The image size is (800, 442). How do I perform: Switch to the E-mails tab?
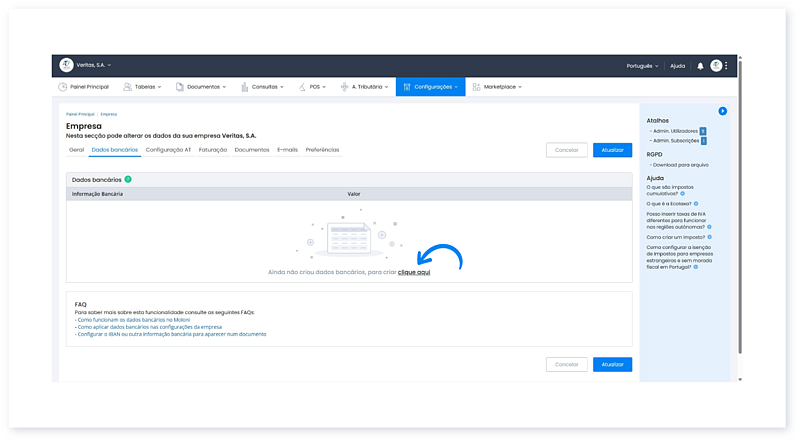(x=287, y=150)
